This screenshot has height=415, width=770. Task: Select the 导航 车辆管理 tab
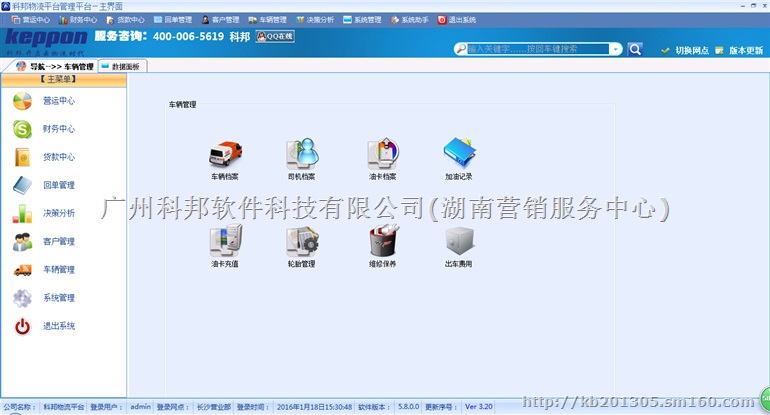tap(55, 66)
